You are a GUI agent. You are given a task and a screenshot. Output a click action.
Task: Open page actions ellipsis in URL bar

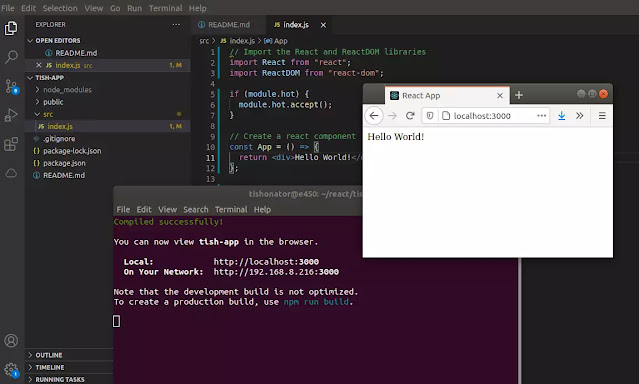click(x=541, y=116)
